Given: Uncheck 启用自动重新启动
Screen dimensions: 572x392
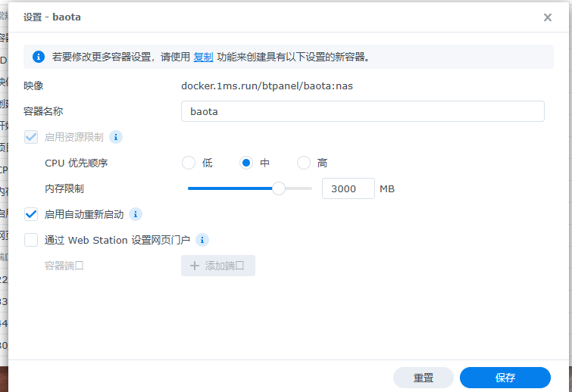Looking at the screenshot, I should point(31,214).
